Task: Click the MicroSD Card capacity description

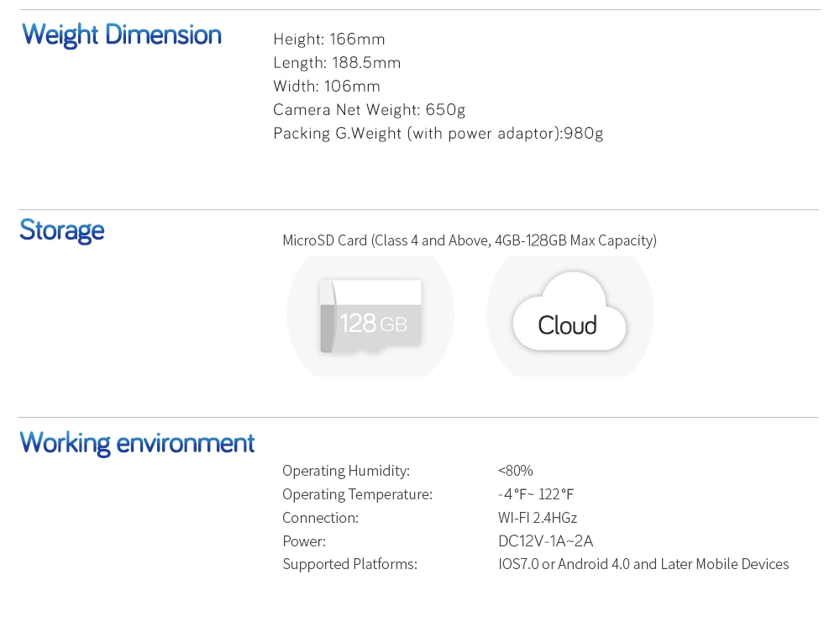Action: click(x=469, y=240)
